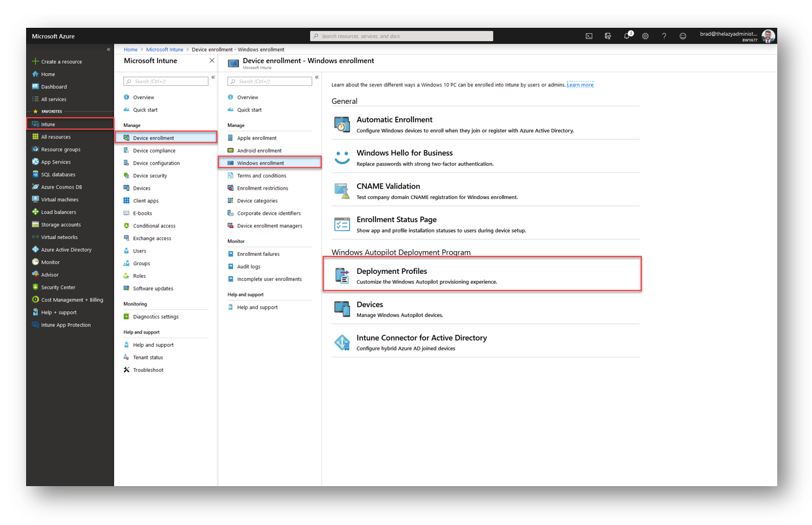Open Azure Active Directory icon
812x525 pixels.
[x=35, y=249]
